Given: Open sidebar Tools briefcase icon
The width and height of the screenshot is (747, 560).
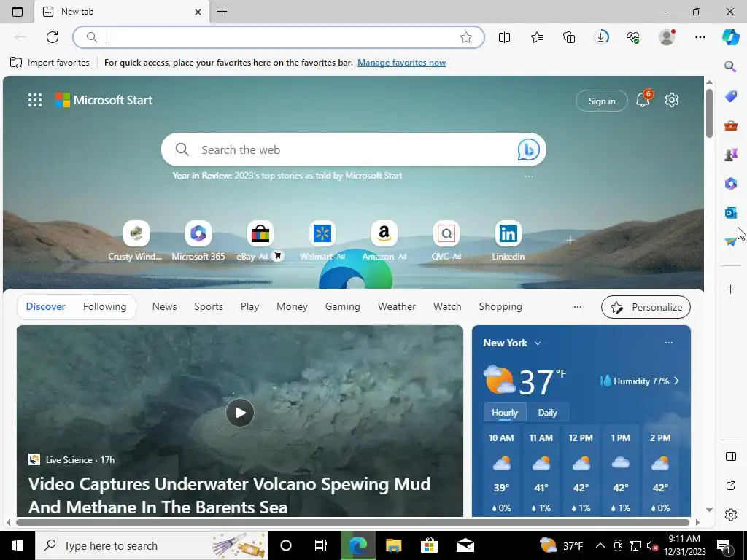Looking at the screenshot, I should click(x=731, y=125).
